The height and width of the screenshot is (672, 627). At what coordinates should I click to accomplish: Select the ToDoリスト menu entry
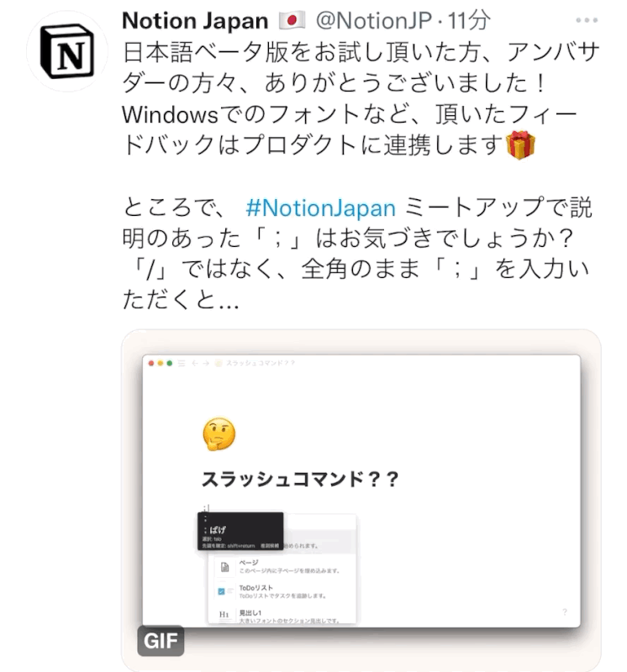tap(282, 591)
